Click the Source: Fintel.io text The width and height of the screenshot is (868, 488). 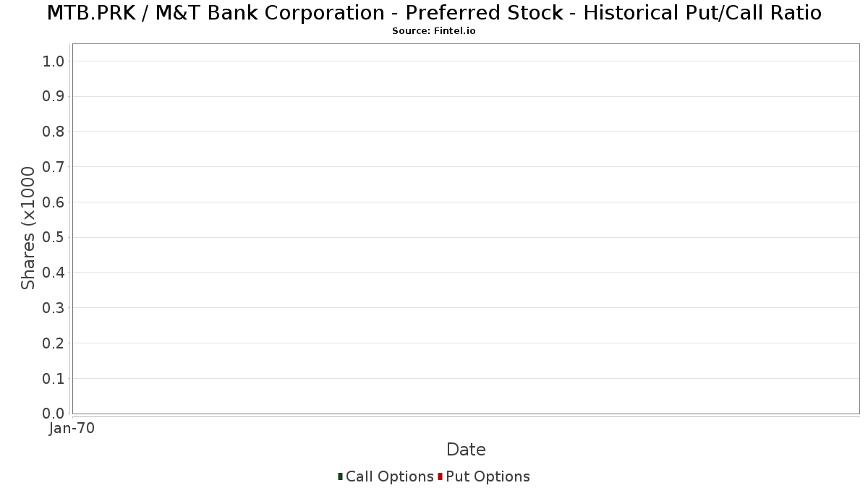tap(434, 31)
